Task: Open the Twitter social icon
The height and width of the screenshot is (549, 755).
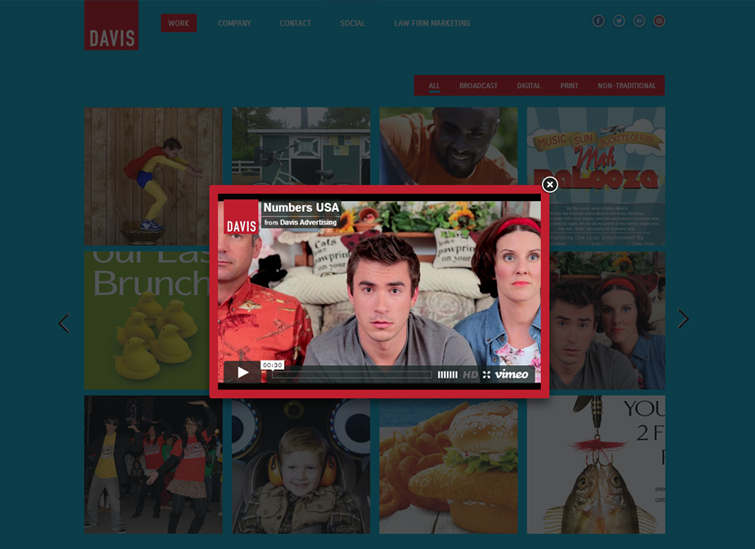Action: pos(619,21)
